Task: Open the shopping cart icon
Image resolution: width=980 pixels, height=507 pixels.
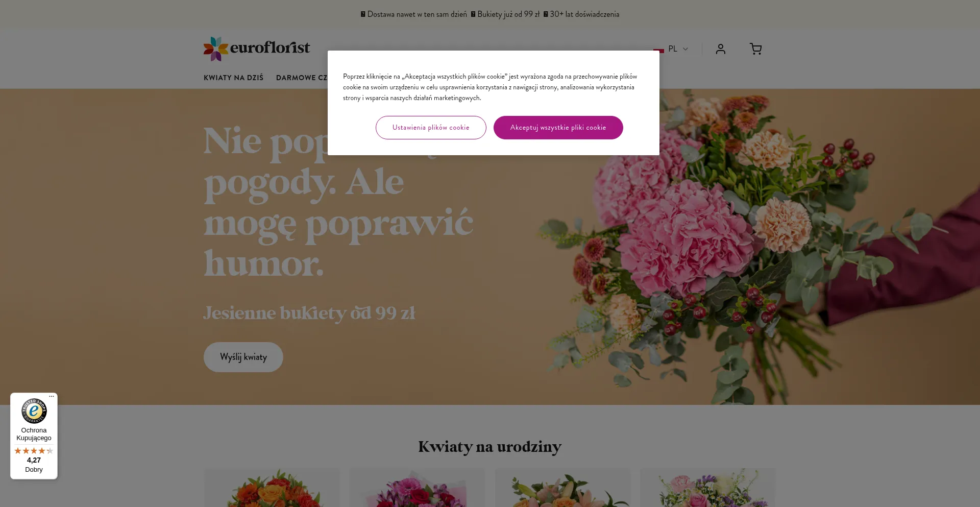Action: coord(755,49)
